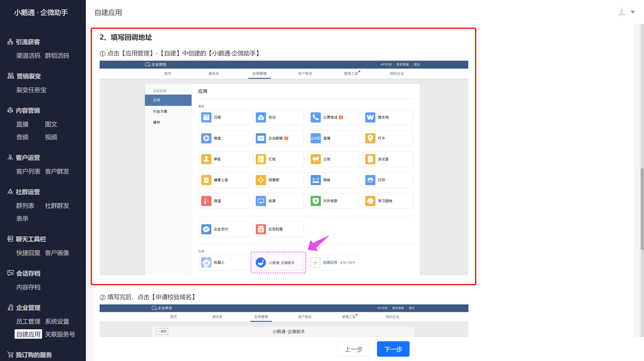The image size is (644, 361).
Task: Click the 上一步 button
Action: pos(354,349)
